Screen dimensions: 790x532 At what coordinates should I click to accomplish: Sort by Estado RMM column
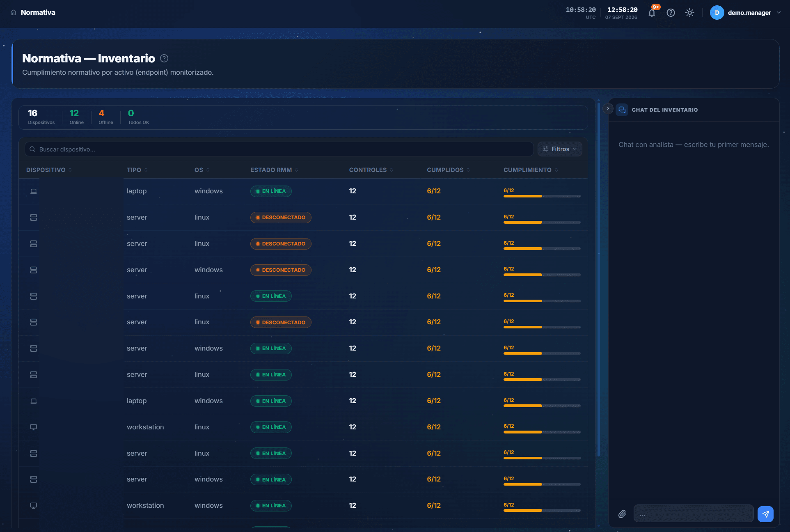[274, 170]
